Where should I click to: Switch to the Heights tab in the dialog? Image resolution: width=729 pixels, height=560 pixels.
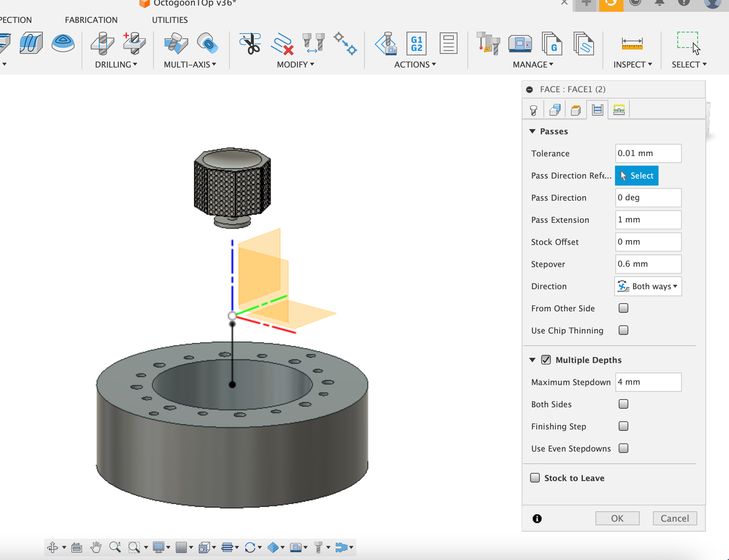576,109
